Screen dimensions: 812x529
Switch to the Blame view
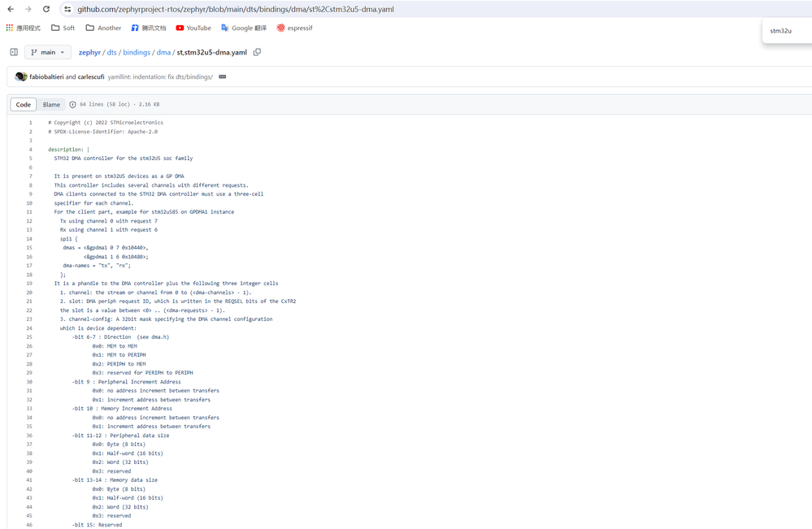[x=51, y=104]
